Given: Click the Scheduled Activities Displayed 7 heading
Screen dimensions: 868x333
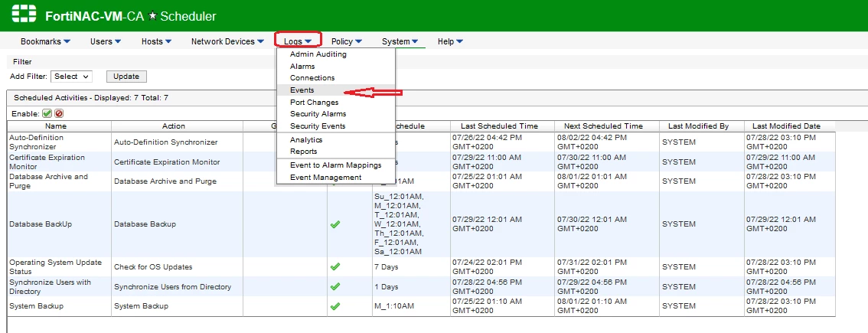Looking at the screenshot, I should tap(91, 97).
